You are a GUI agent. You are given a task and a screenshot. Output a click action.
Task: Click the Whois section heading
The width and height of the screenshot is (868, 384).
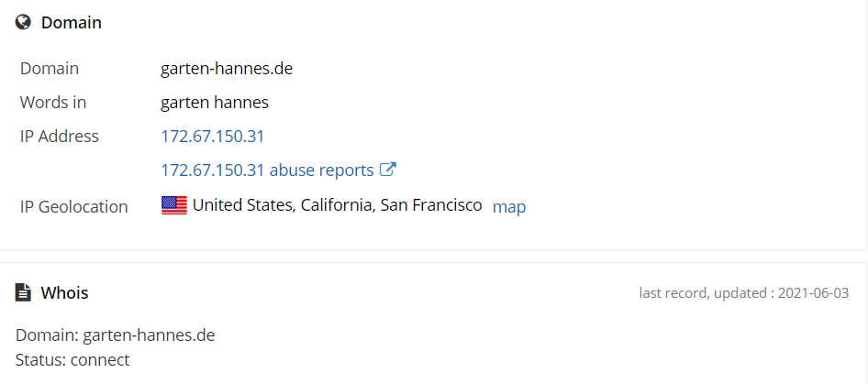pos(65,293)
